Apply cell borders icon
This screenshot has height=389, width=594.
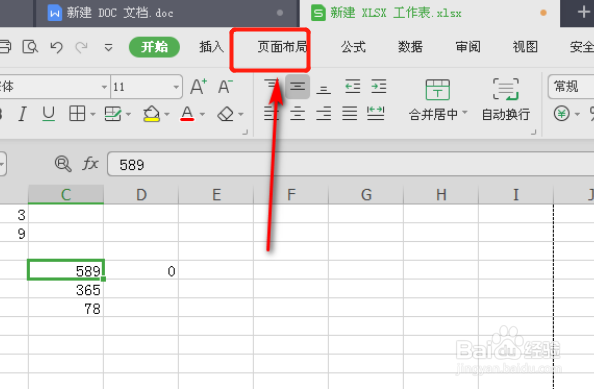77,114
